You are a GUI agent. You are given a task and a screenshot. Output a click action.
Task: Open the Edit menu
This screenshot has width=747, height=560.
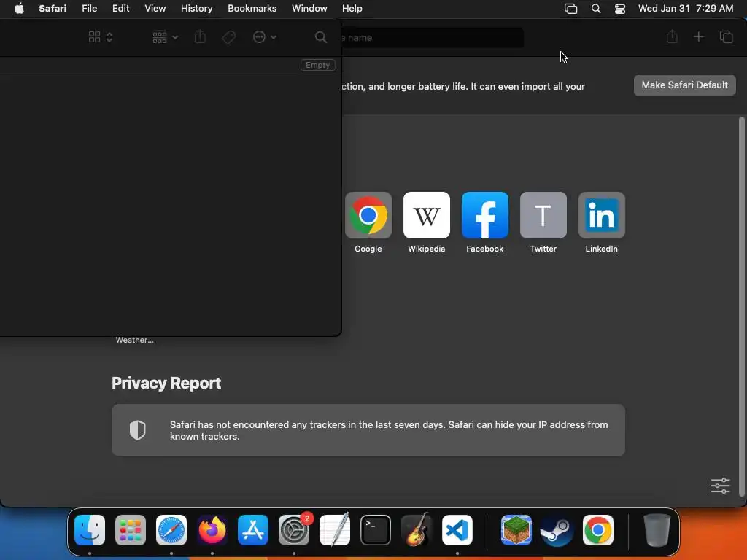[x=120, y=8]
